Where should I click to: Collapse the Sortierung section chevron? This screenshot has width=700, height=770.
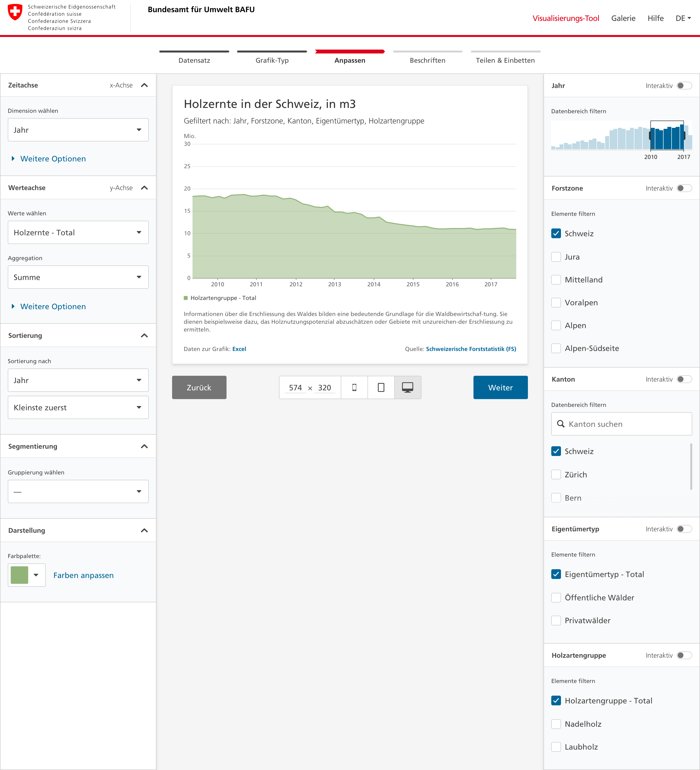[144, 335]
